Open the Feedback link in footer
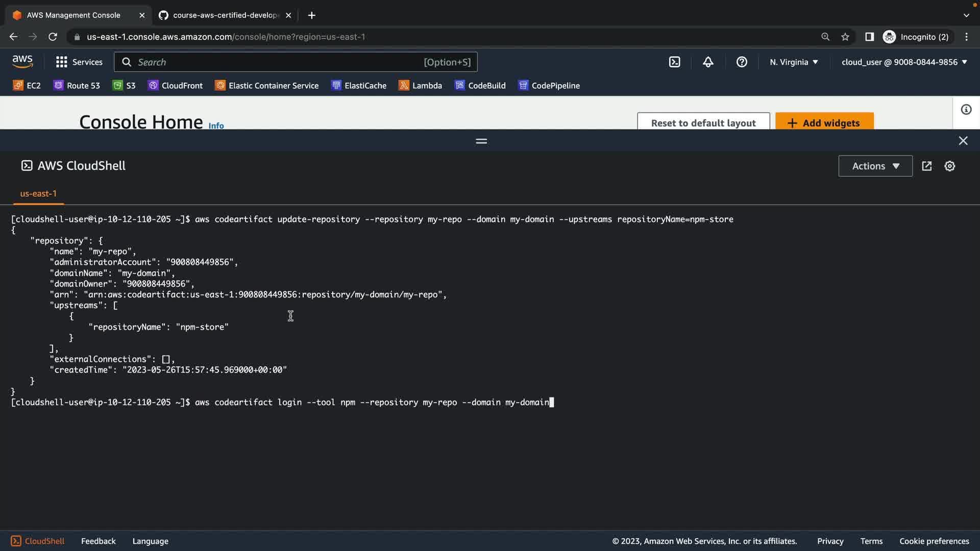 coord(98,541)
